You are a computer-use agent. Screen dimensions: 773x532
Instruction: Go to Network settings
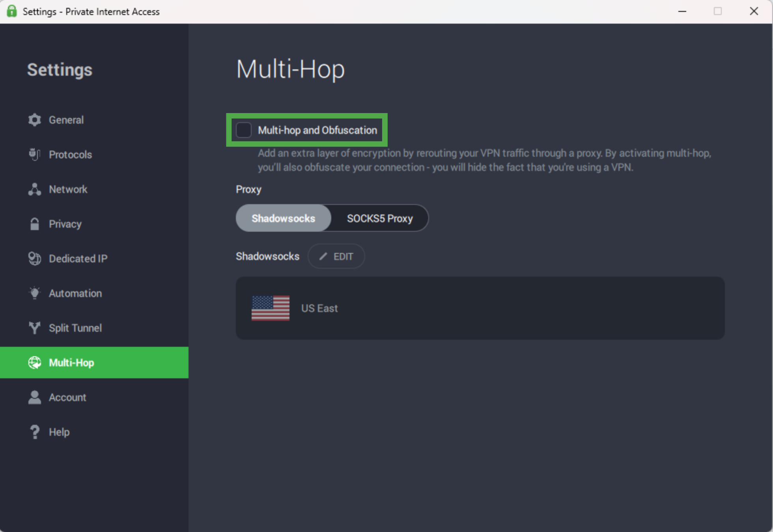(94, 189)
